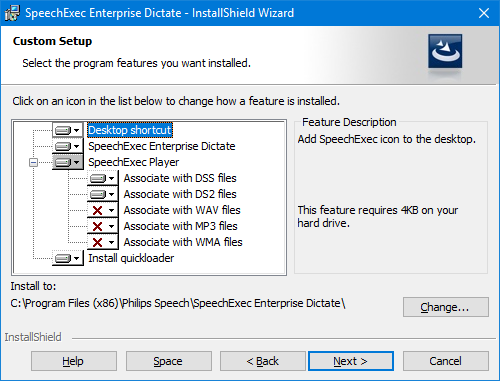The height and width of the screenshot is (381, 500).
Task: Select Associate with WMA files item
Action: (183, 242)
